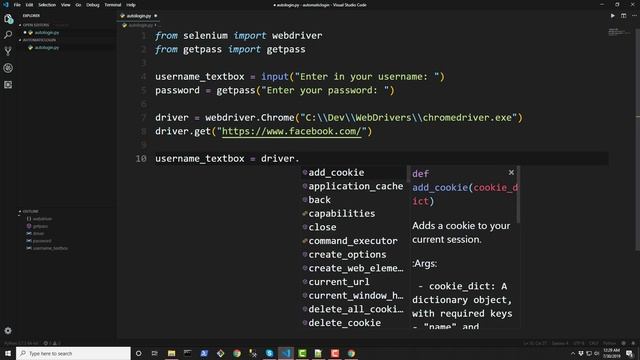This screenshot has height=360, width=640.
Task: Open the File menu
Action: click(x=17, y=5)
